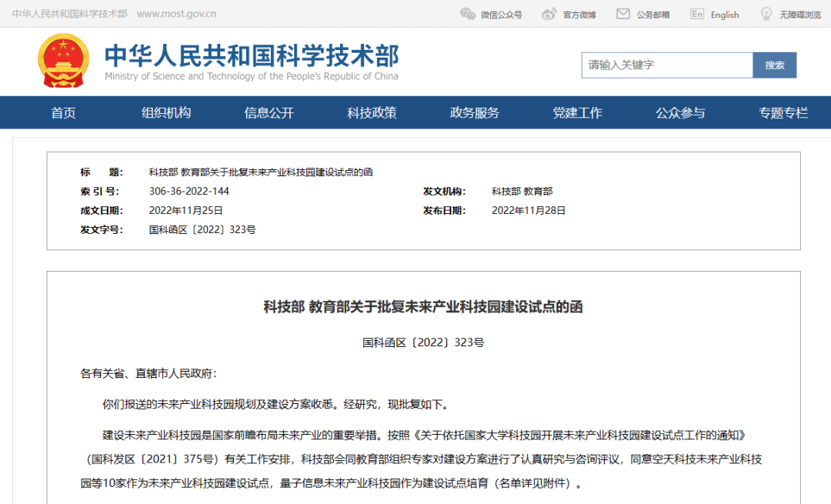Click the keyword search input field
Image resolution: width=831 pixels, height=504 pixels.
tap(667, 65)
